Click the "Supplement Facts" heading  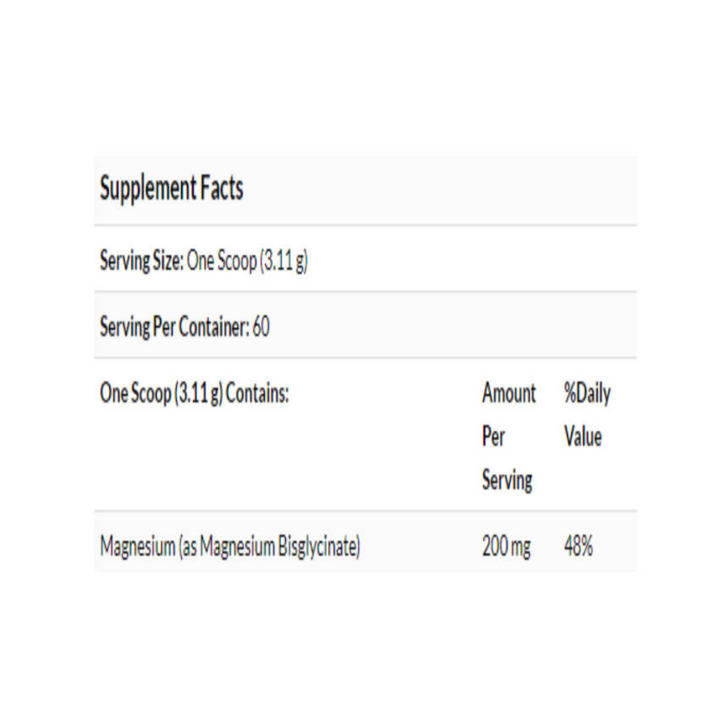coord(171,188)
